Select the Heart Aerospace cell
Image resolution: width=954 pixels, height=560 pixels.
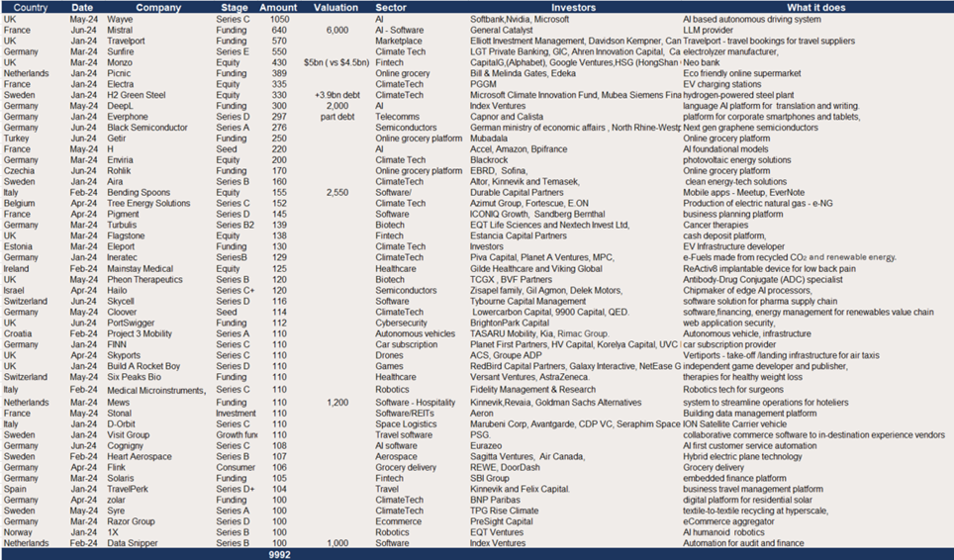140,457
